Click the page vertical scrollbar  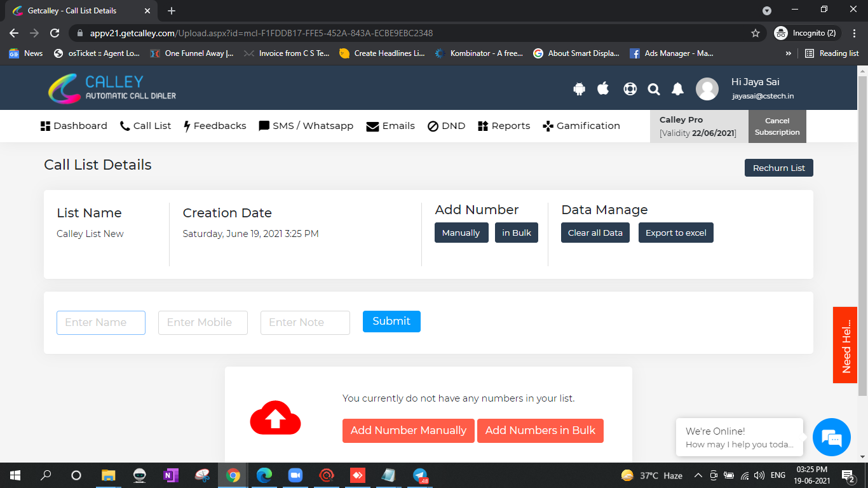tap(862, 235)
